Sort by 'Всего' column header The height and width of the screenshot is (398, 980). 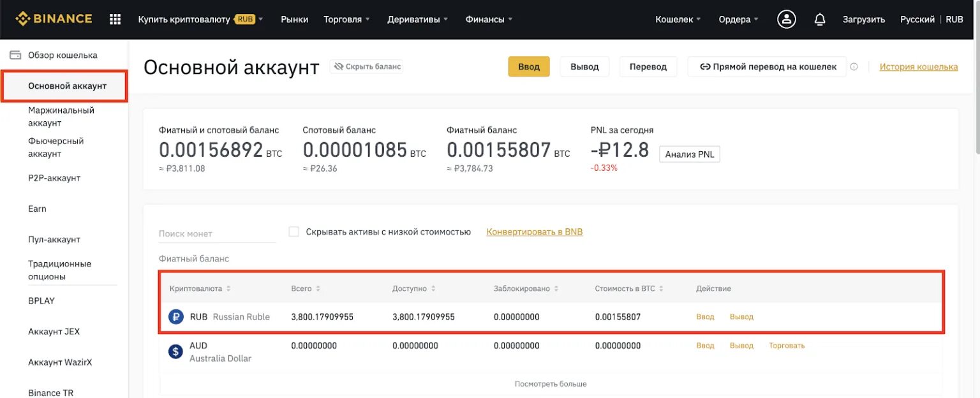point(306,288)
